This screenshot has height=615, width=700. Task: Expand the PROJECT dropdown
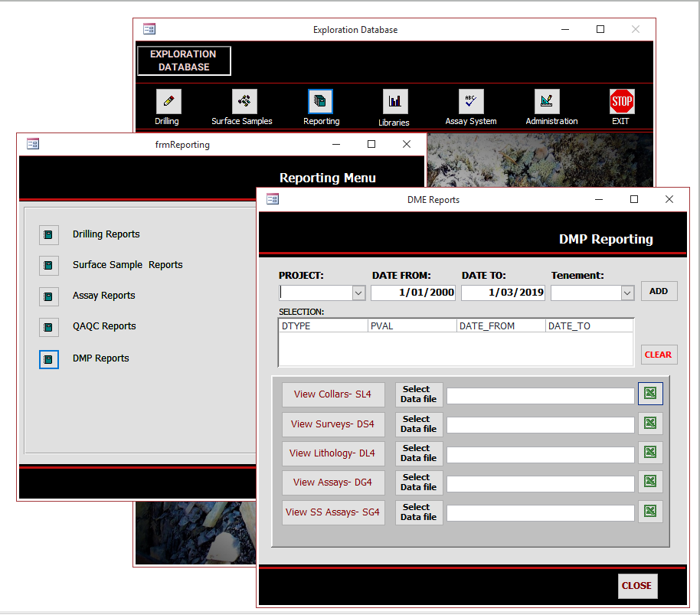click(358, 293)
